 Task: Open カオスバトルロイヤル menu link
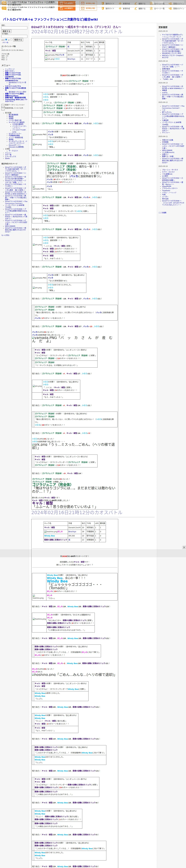coord(13,86)
